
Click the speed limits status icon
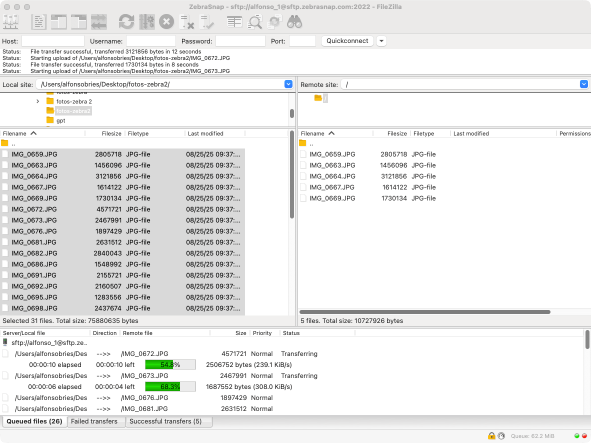tap(501, 436)
